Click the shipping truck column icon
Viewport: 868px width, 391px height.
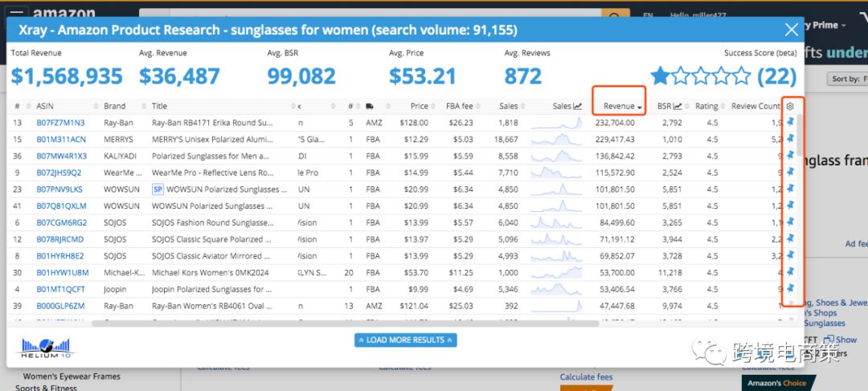369,106
